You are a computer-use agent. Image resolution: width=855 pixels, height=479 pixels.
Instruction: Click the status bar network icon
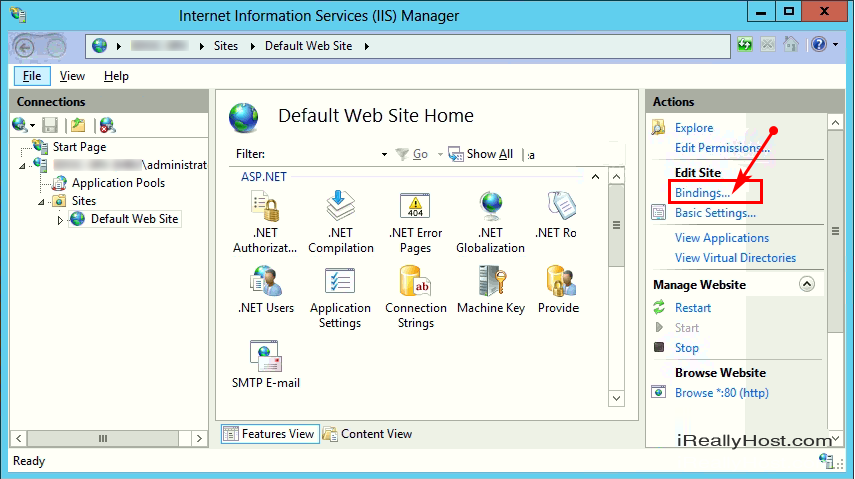pos(826,460)
